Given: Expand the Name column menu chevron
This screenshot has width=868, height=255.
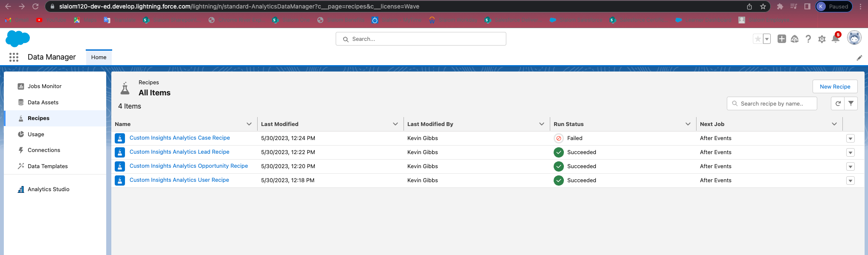Looking at the screenshot, I should (x=249, y=124).
